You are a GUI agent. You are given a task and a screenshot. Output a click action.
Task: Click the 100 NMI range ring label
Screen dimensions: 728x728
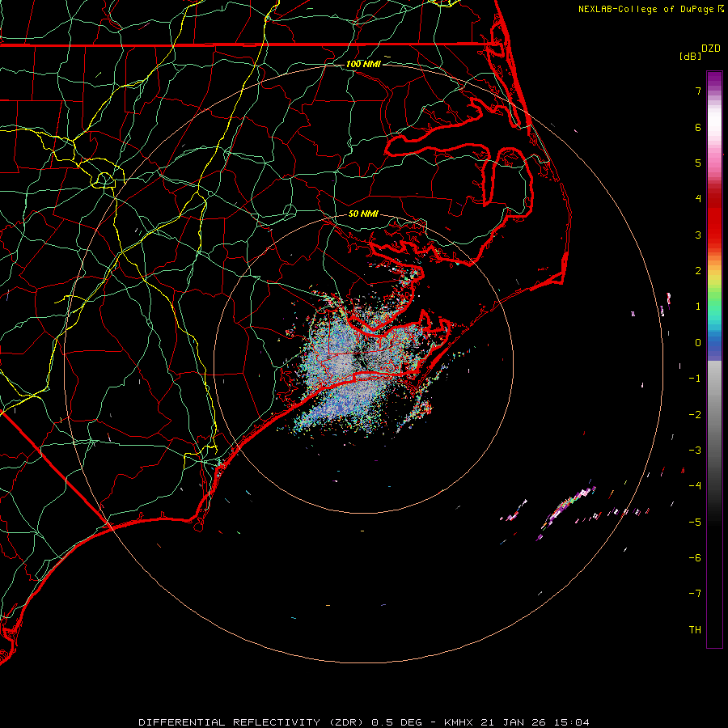[363, 64]
